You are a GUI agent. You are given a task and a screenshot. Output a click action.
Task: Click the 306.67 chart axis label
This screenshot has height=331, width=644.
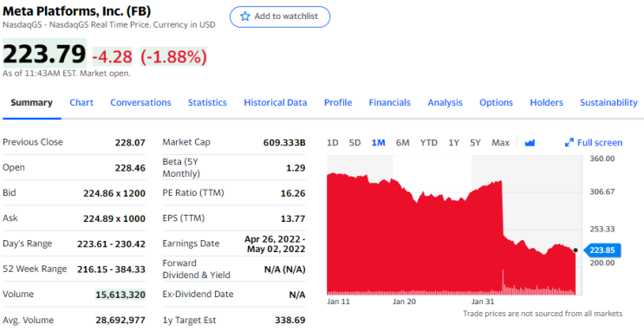602,191
